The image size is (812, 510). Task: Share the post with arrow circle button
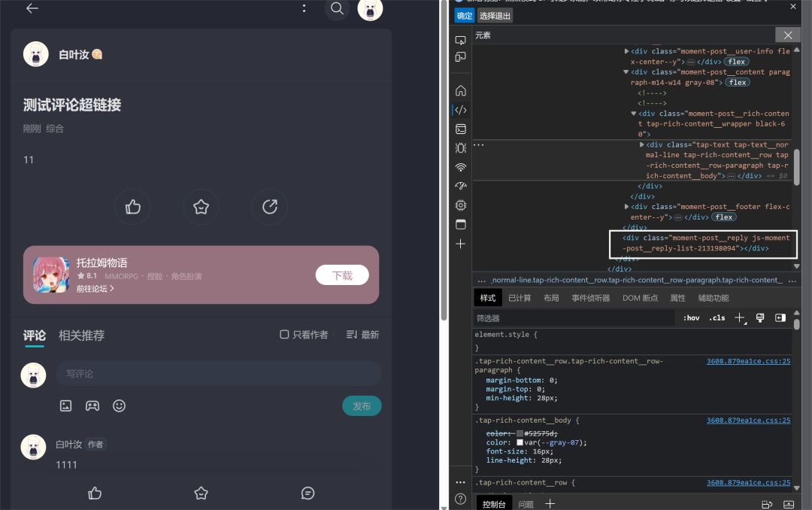tap(269, 207)
